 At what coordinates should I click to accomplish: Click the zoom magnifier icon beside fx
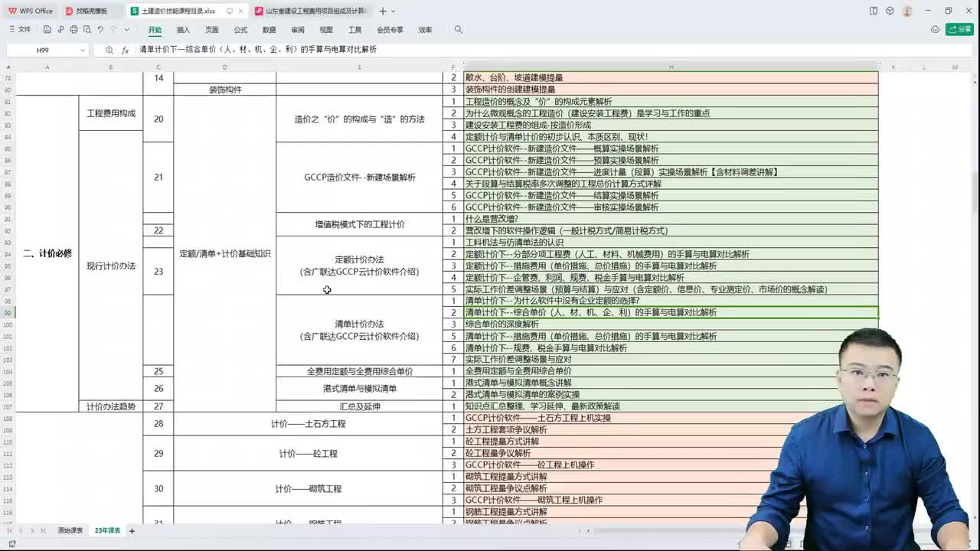click(x=109, y=50)
